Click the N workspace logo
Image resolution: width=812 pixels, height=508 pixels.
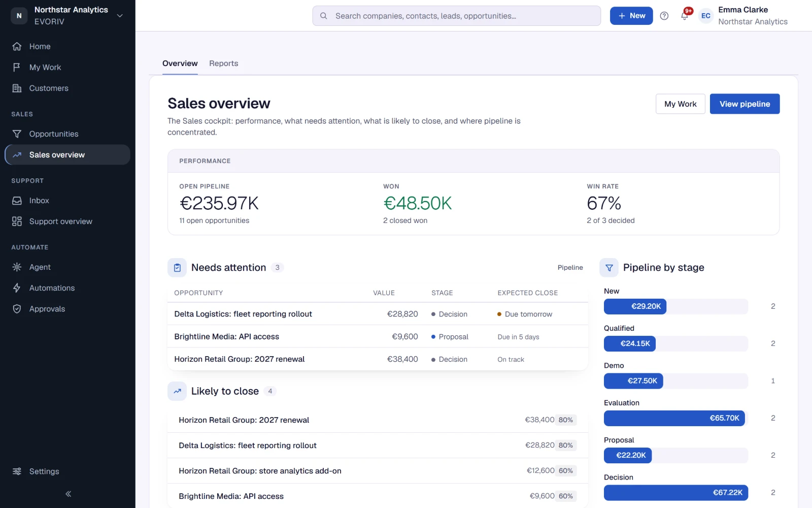point(19,16)
